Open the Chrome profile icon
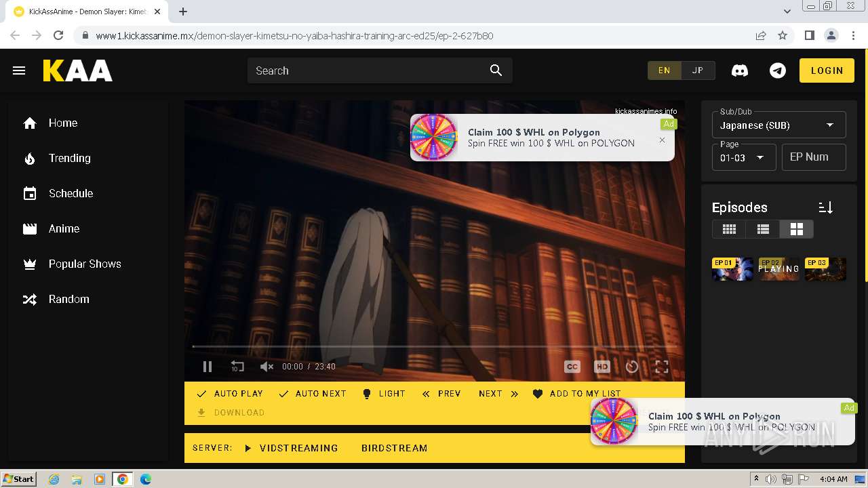 point(831,35)
